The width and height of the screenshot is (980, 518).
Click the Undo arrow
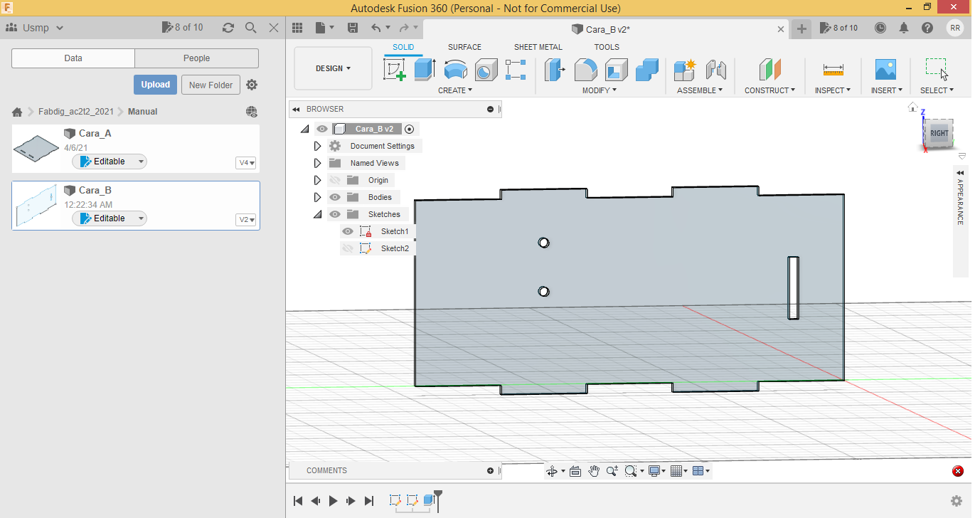(x=376, y=28)
